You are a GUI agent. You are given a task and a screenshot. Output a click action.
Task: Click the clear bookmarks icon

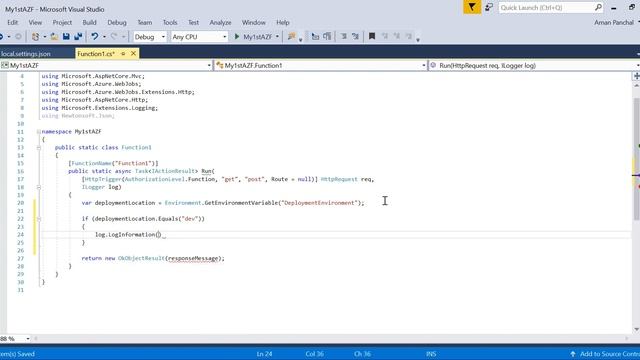pos(409,37)
